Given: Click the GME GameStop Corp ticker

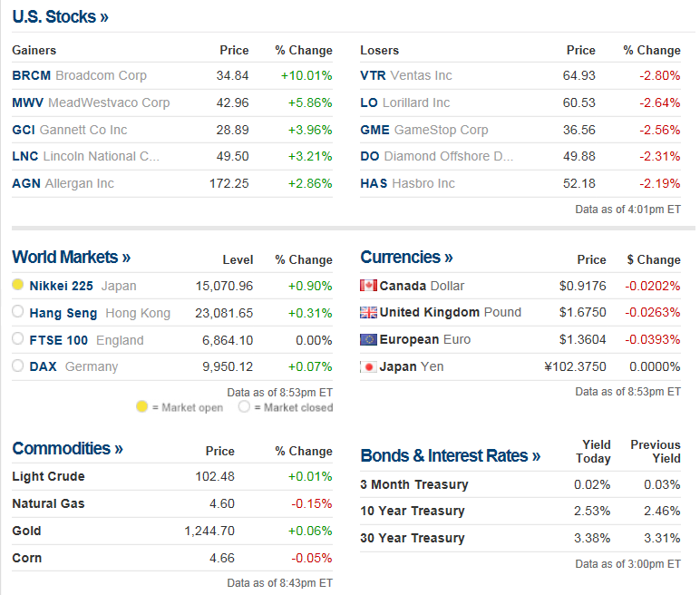Looking at the screenshot, I should tap(423, 130).
